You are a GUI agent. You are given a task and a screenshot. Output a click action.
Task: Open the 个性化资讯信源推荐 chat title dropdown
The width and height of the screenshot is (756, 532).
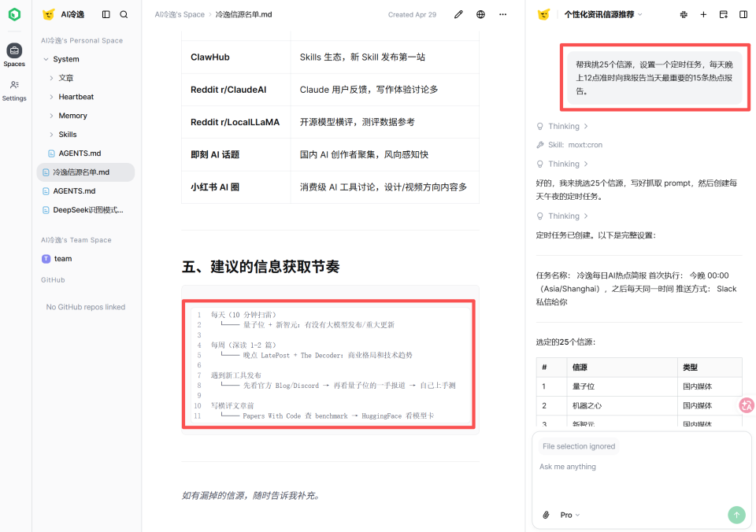[x=603, y=14]
